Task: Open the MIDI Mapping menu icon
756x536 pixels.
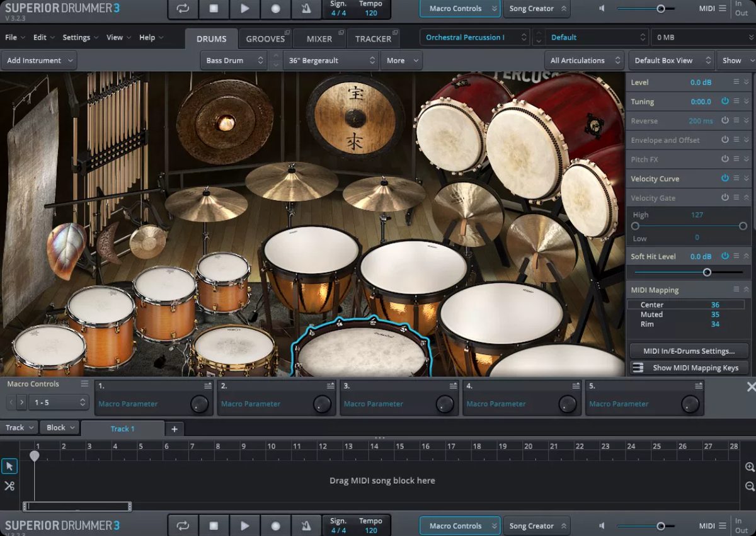Action: 736,290
